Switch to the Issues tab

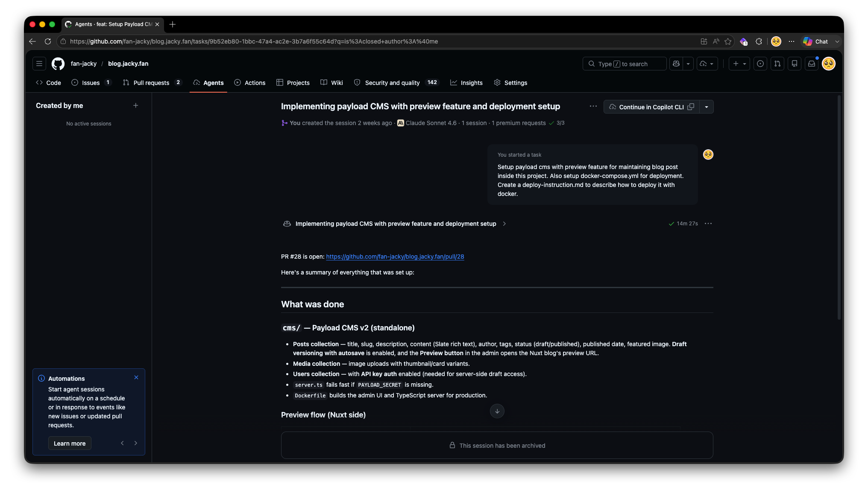(91, 83)
